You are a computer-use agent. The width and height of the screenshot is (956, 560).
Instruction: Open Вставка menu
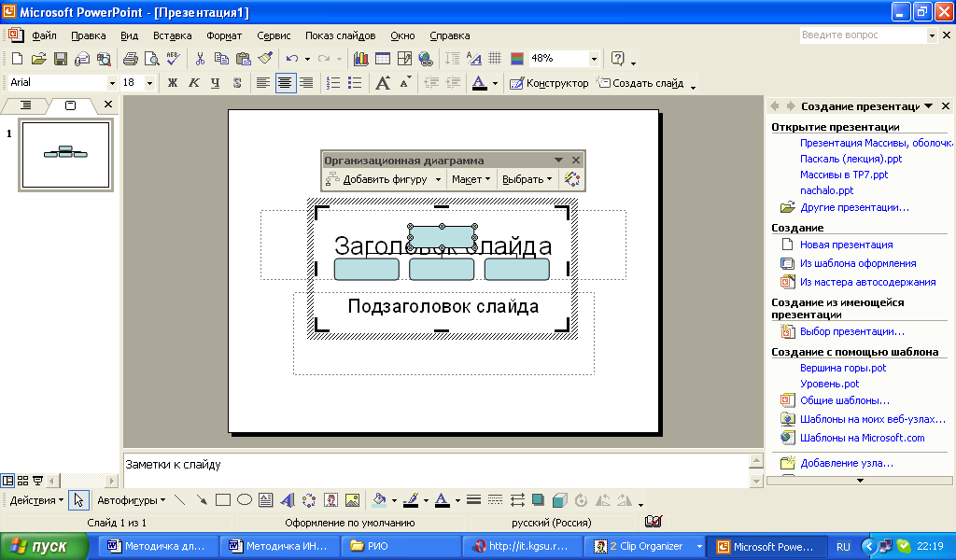pyautogui.click(x=172, y=35)
